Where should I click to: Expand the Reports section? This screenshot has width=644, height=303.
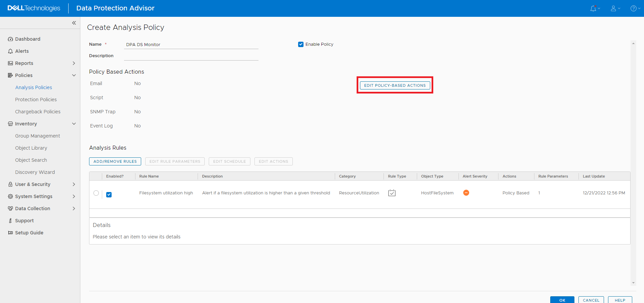74,63
